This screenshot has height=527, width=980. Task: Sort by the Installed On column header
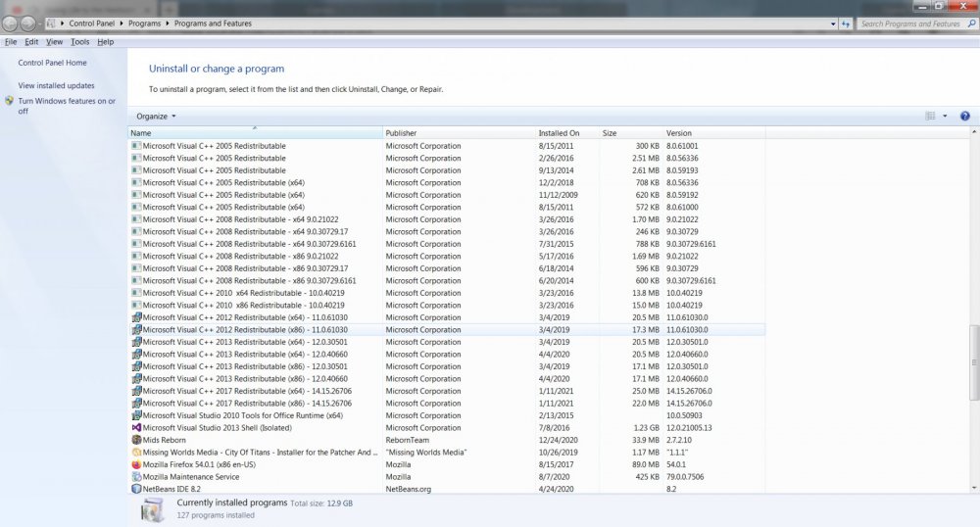tap(566, 133)
